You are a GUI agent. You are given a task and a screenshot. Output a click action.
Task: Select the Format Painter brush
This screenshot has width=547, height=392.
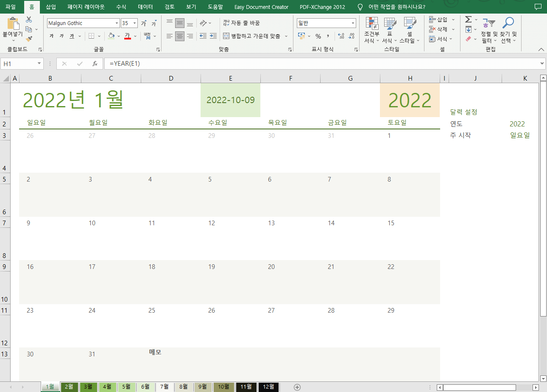pos(29,39)
